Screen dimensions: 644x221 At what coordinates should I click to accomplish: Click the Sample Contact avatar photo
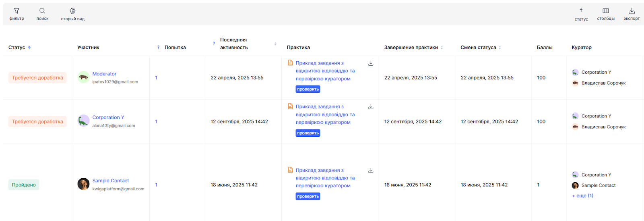[83, 184]
